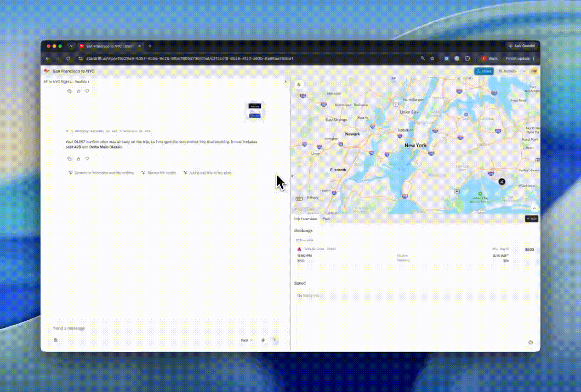This screenshot has height=392, width=581.
Task: Switch to the Trip Overview tab
Action: pos(306,219)
